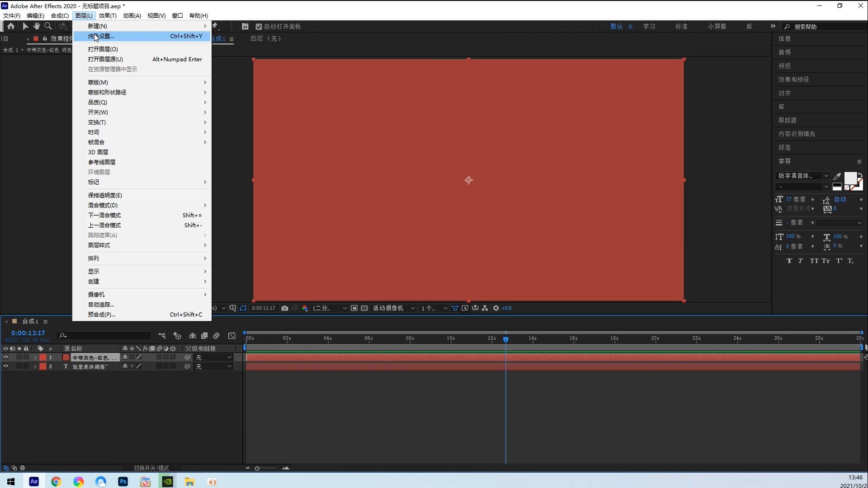The width and height of the screenshot is (868, 488).
Task: Choose Pre-compose from Layer menu
Action: pos(102,314)
